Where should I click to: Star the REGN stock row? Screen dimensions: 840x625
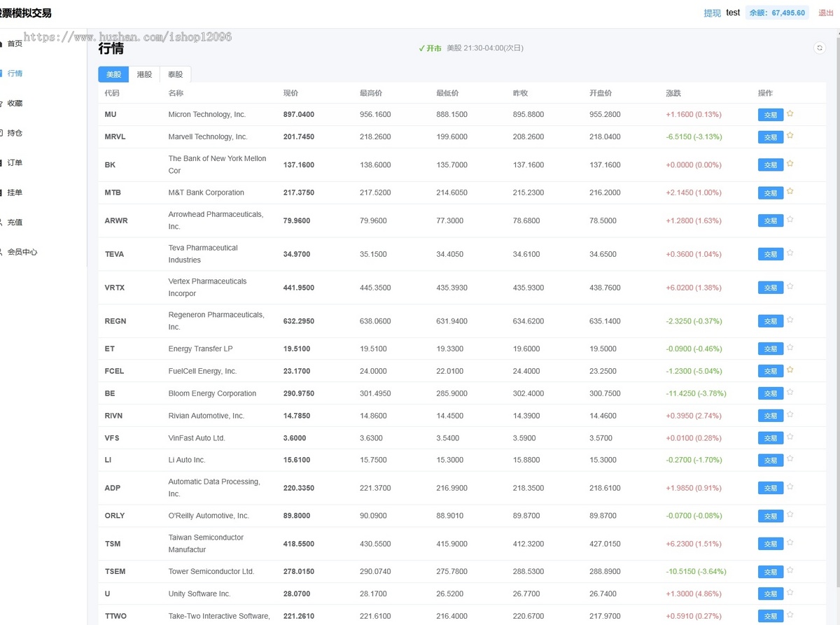pyautogui.click(x=790, y=321)
